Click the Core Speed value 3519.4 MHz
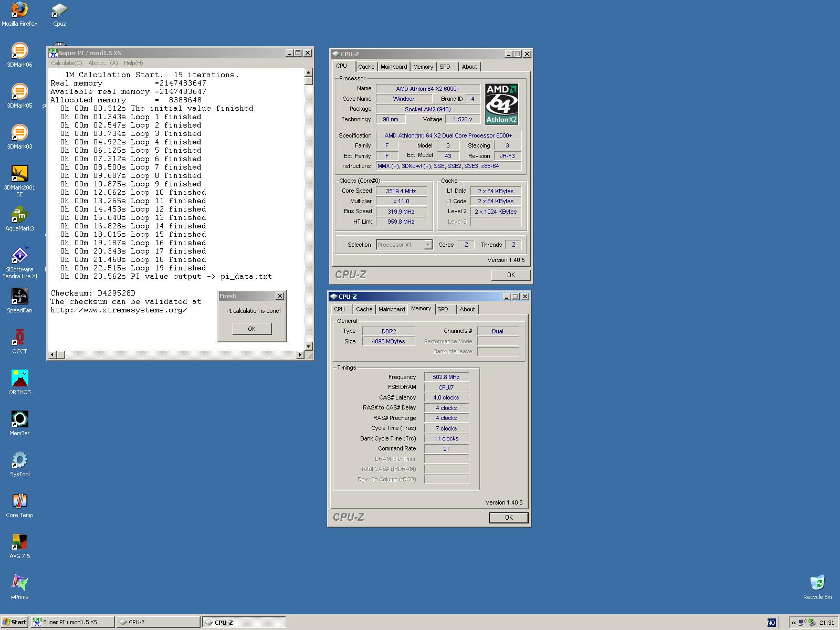This screenshot has height=630, width=840. coord(401,191)
